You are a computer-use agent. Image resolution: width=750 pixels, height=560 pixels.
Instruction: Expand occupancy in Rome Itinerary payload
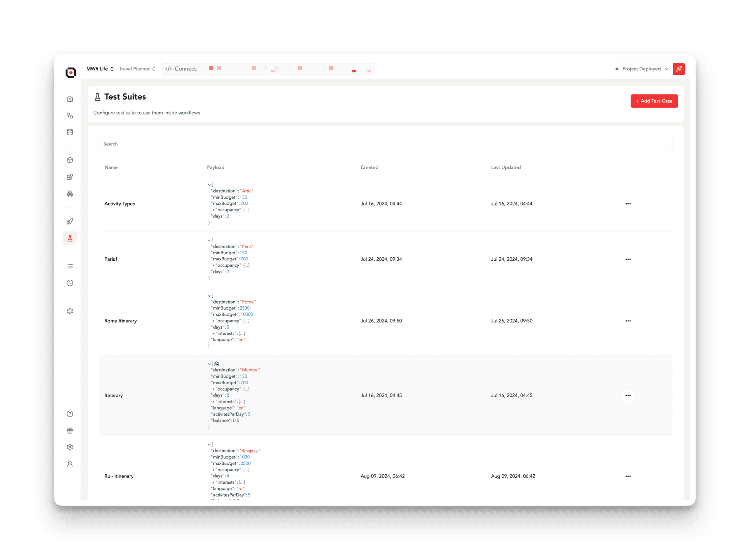pos(213,321)
